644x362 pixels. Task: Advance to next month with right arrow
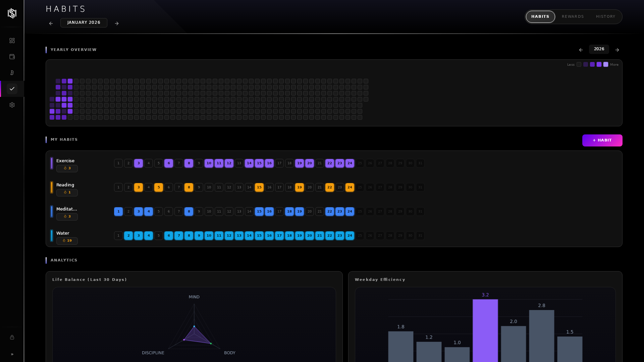(x=117, y=23)
